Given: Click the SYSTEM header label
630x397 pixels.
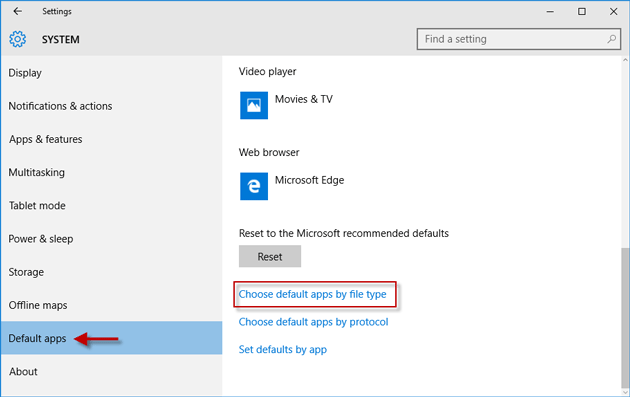Looking at the screenshot, I should 61,40.
